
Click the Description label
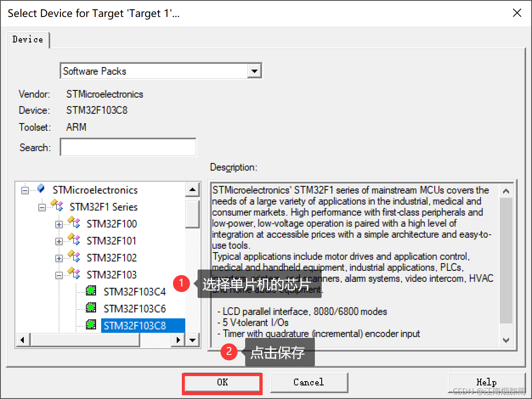click(x=234, y=167)
